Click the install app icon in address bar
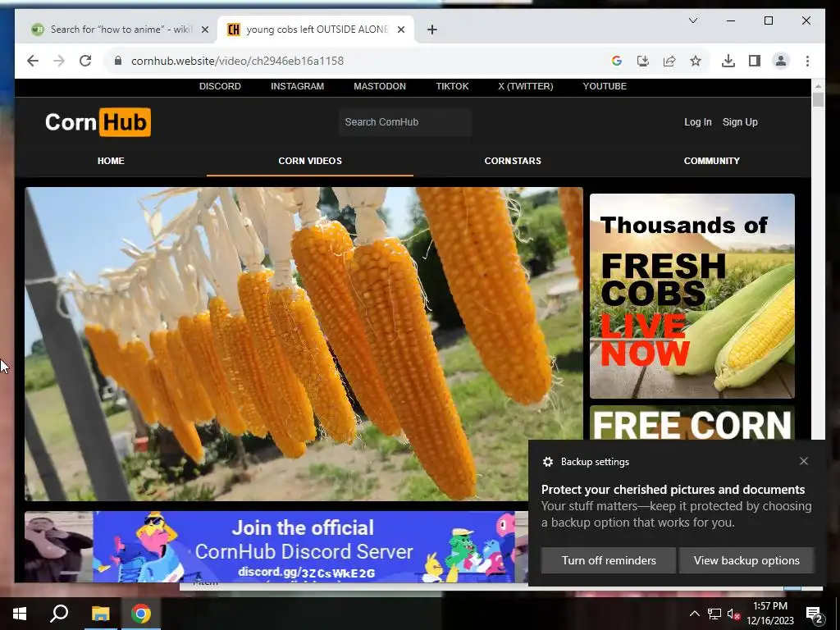 click(643, 61)
